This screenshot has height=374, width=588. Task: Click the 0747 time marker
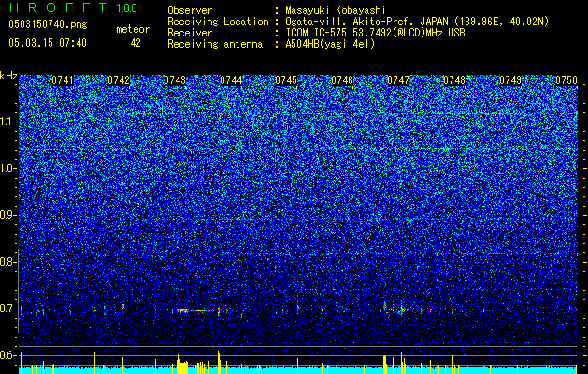398,80
